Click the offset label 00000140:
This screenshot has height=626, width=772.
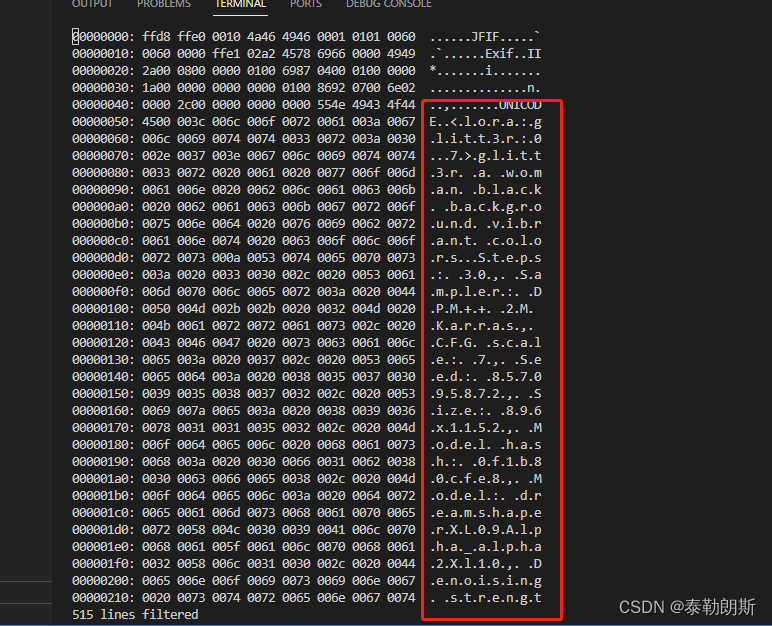[x=103, y=376]
